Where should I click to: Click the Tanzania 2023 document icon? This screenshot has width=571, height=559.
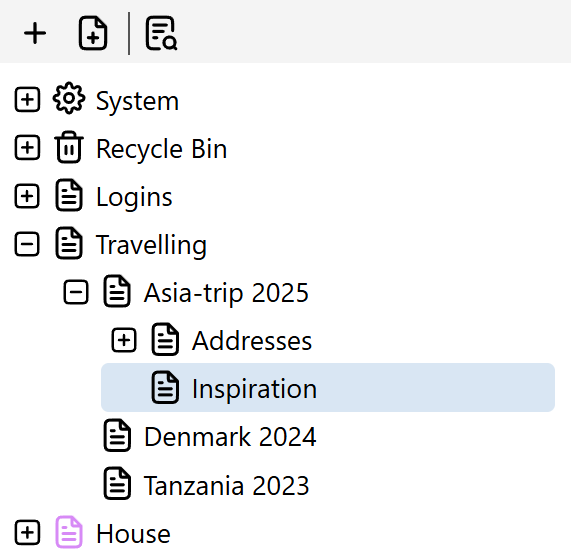click(117, 483)
